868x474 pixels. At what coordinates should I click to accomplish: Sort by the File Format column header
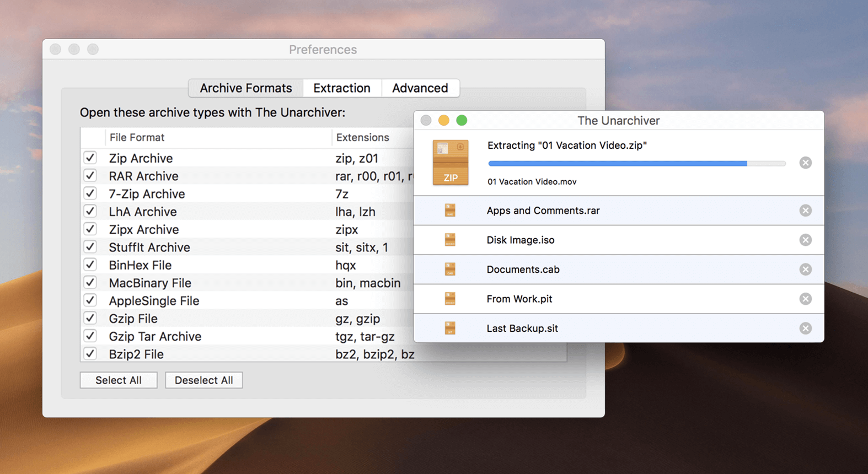218,137
